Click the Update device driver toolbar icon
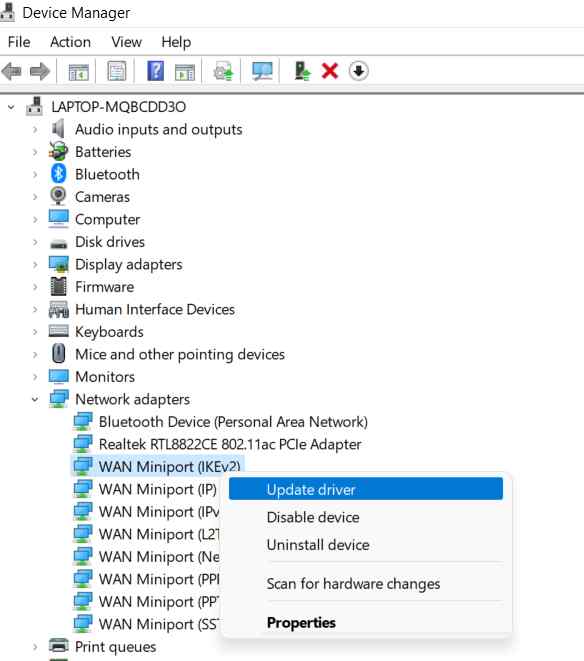Viewport: 584px width, 661px height. [223, 71]
